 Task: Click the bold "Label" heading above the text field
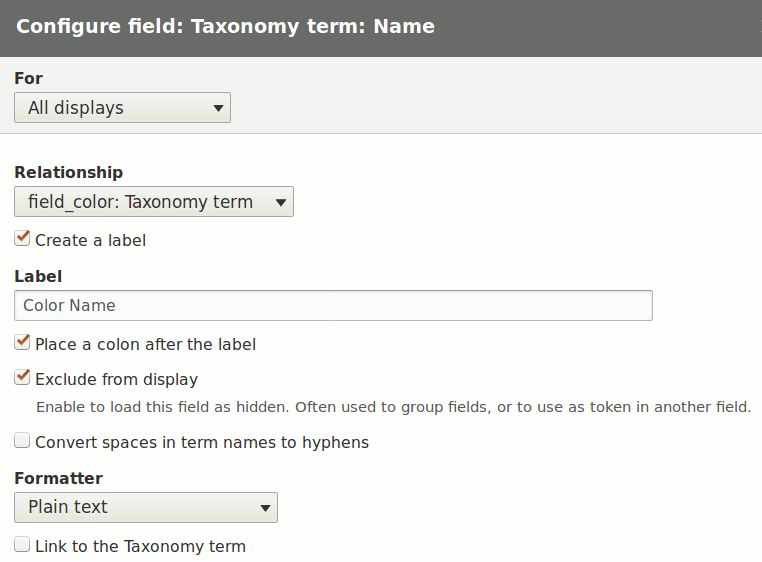tap(38, 276)
